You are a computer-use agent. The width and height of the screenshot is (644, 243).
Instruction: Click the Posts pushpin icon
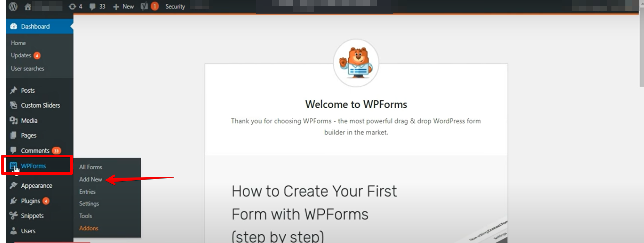coord(13,90)
